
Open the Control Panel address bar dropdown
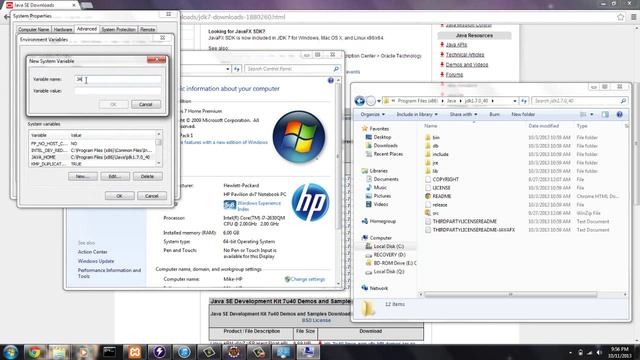coord(227,69)
